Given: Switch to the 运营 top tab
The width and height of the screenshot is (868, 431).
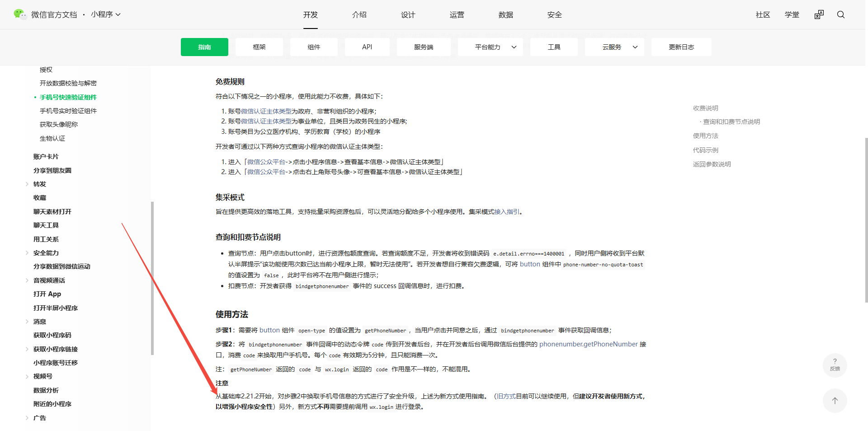Looking at the screenshot, I should (457, 14).
